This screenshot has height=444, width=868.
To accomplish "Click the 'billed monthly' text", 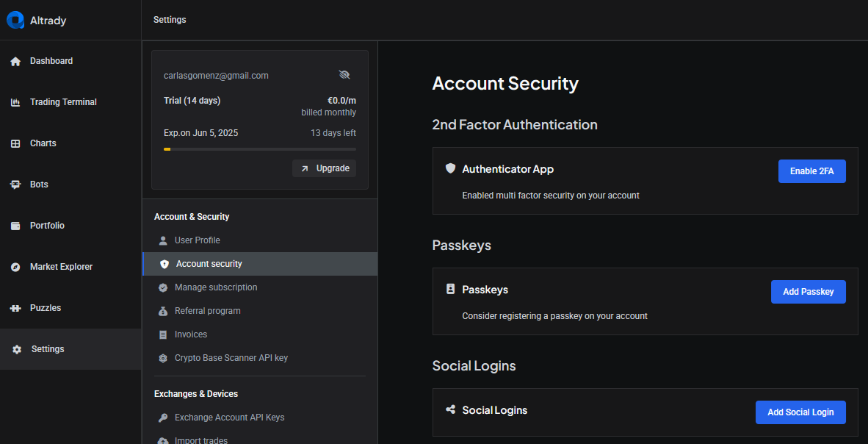I will click(x=328, y=112).
